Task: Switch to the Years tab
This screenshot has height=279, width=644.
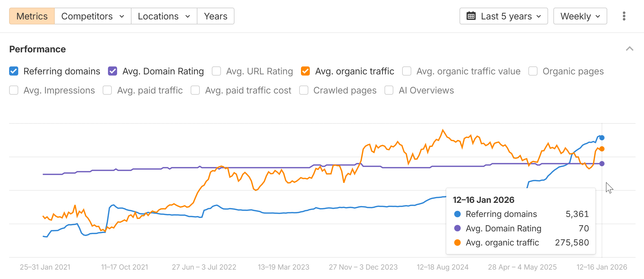Action: [x=216, y=16]
